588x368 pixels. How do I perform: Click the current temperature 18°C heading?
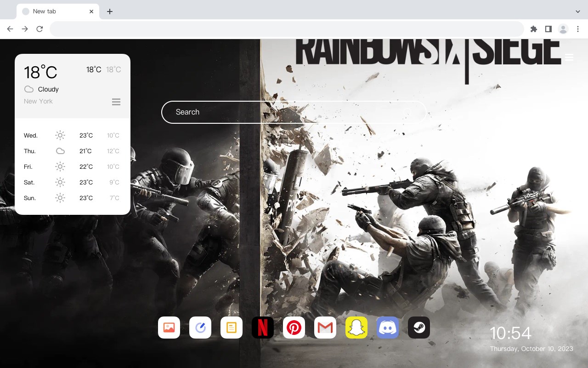point(40,72)
